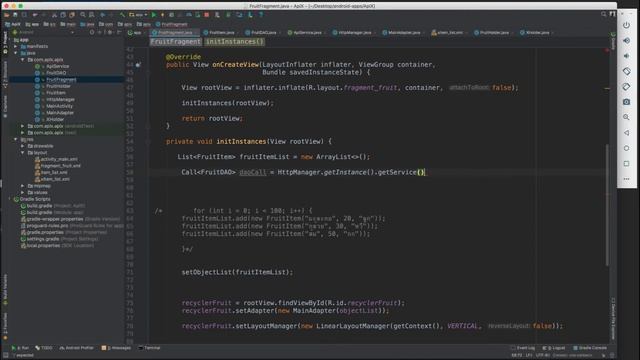Click emulator Home circle icon
Viewport: 640px width, 360px height.
click(626, 148)
